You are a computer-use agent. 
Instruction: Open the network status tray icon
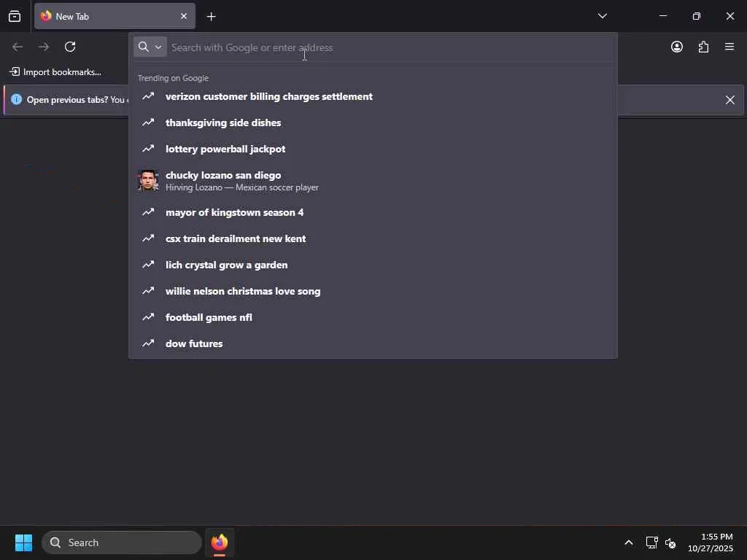point(651,542)
